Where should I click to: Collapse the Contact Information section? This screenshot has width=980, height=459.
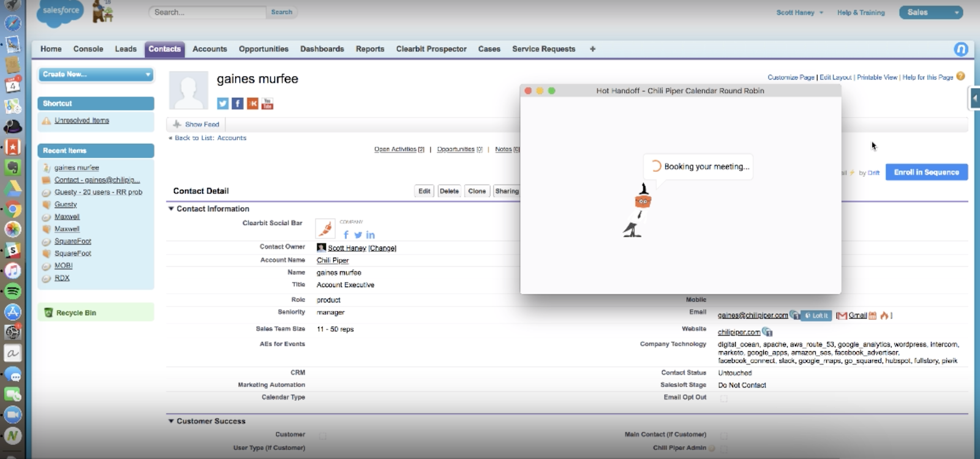[x=171, y=209]
